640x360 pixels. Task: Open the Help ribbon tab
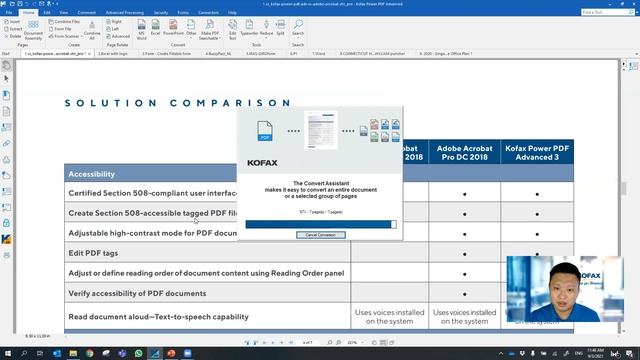click(232, 13)
